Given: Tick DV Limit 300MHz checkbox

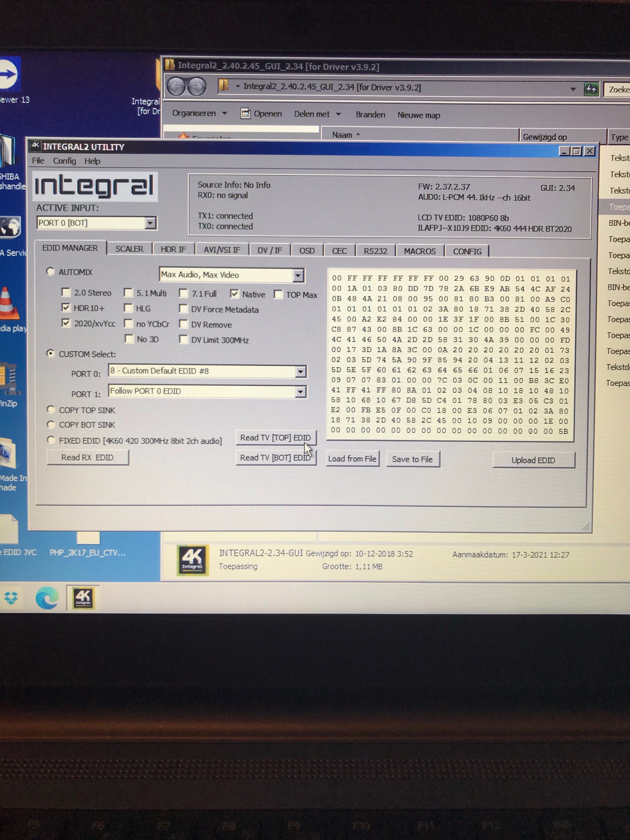Looking at the screenshot, I should click(x=183, y=339).
